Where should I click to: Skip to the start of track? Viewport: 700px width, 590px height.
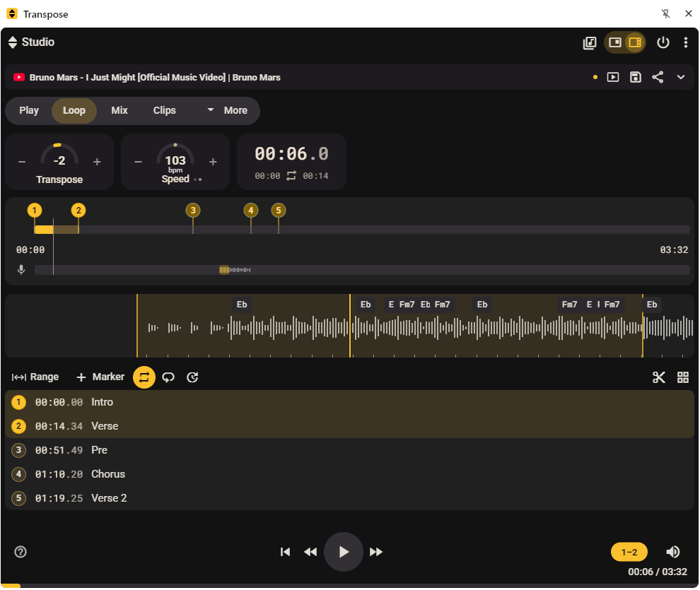pos(285,552)
